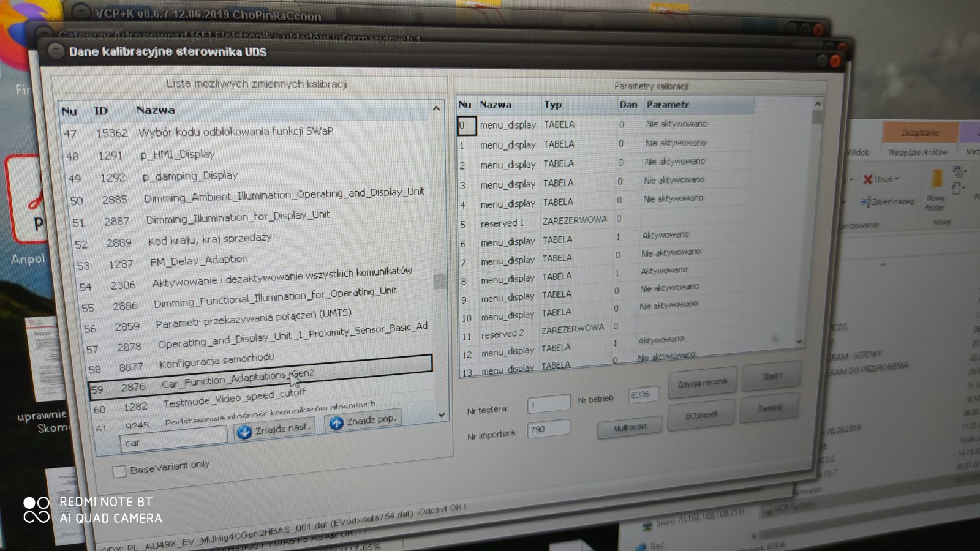
Task: Open the Widok tab in Explorer window
Action: click(x=858, y=152)
